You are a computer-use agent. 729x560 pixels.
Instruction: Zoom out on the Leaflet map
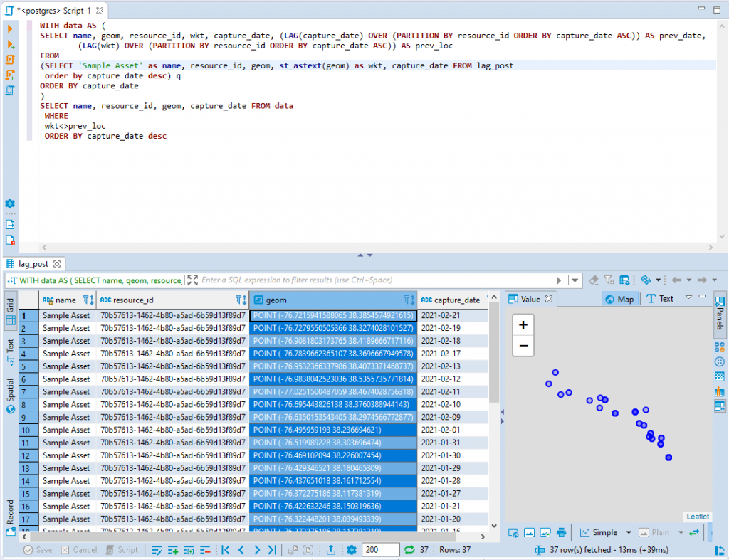coord(523,346)
